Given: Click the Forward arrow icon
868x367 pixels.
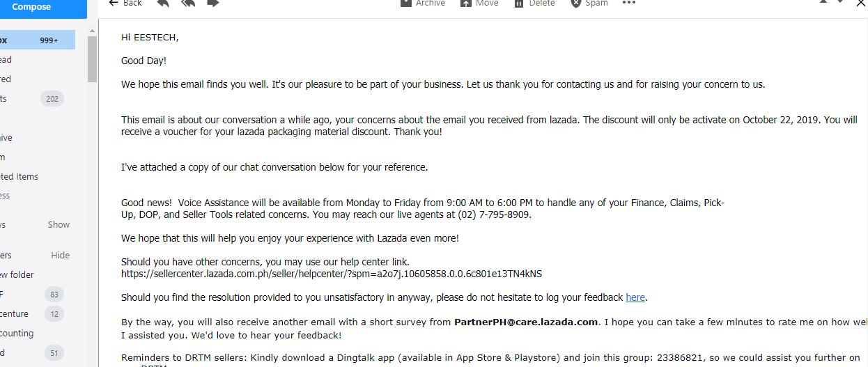Looking at the screenshot, I should (x=213, y=3).
